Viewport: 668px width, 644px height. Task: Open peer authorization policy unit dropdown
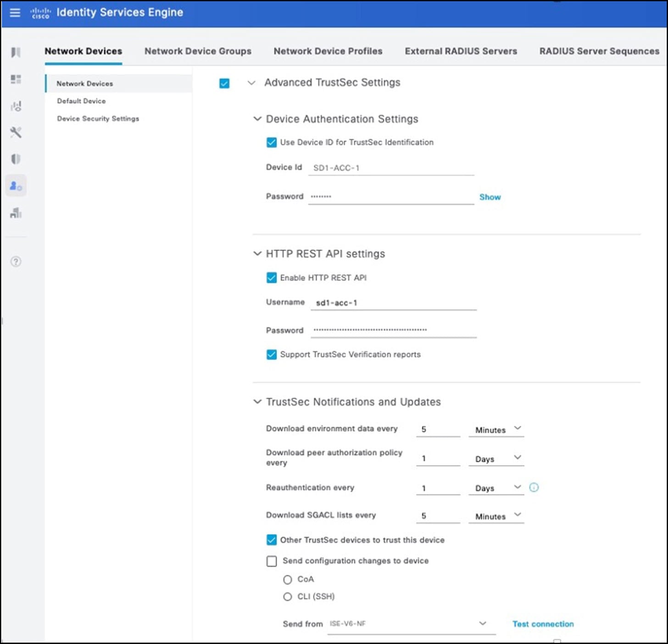point(496,459)
